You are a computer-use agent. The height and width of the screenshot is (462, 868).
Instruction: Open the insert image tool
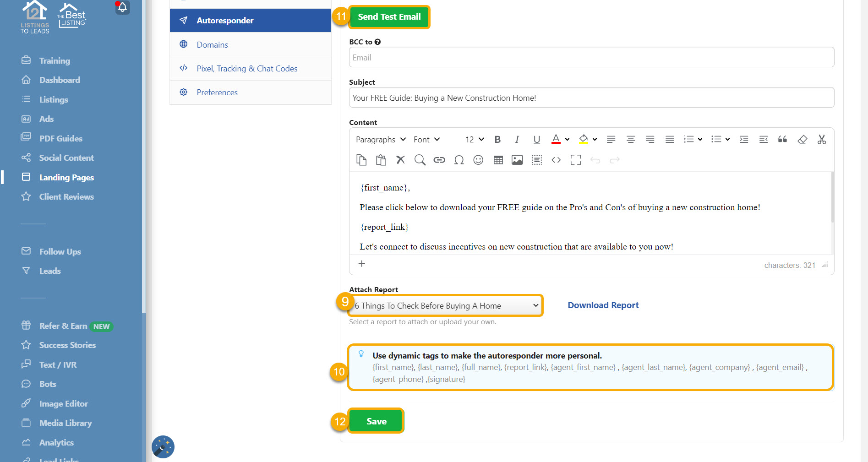[x=517, y=160]
